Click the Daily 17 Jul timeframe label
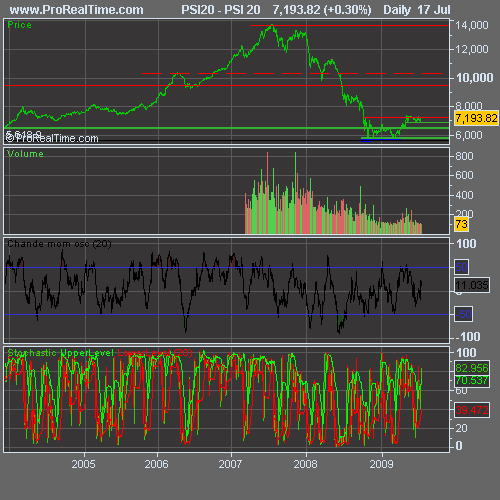Screen dimensions: 500x500 [417, 10]
